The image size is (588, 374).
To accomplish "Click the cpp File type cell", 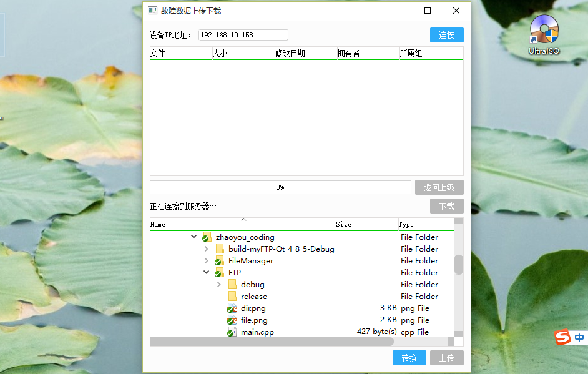I will pyautogui.click(x=414, y=332).
